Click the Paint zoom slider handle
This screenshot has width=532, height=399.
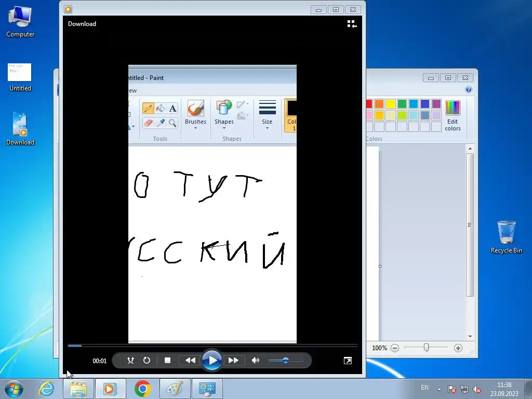427,348
